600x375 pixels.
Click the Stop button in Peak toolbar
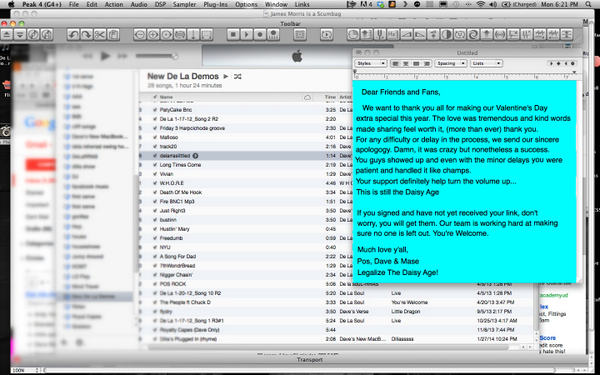233,35
